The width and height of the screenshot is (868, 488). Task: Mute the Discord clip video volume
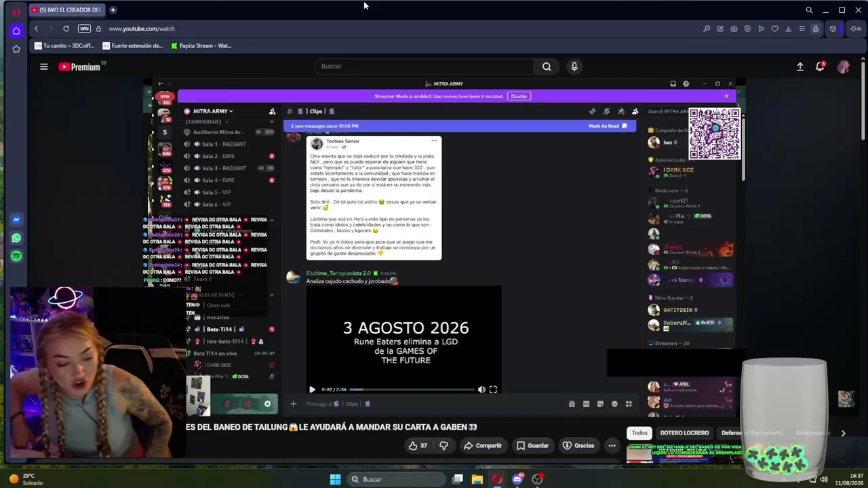[481, 390]
